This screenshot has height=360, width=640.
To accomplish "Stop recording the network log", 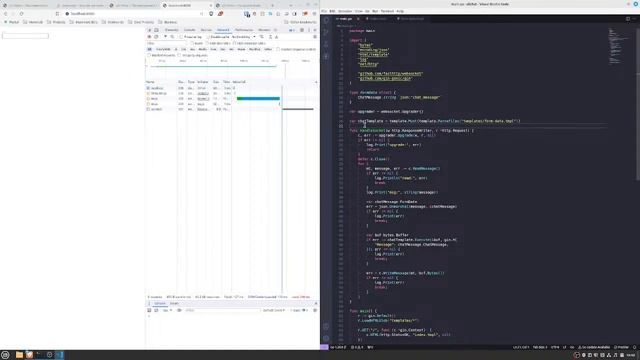I will point(149,37).
